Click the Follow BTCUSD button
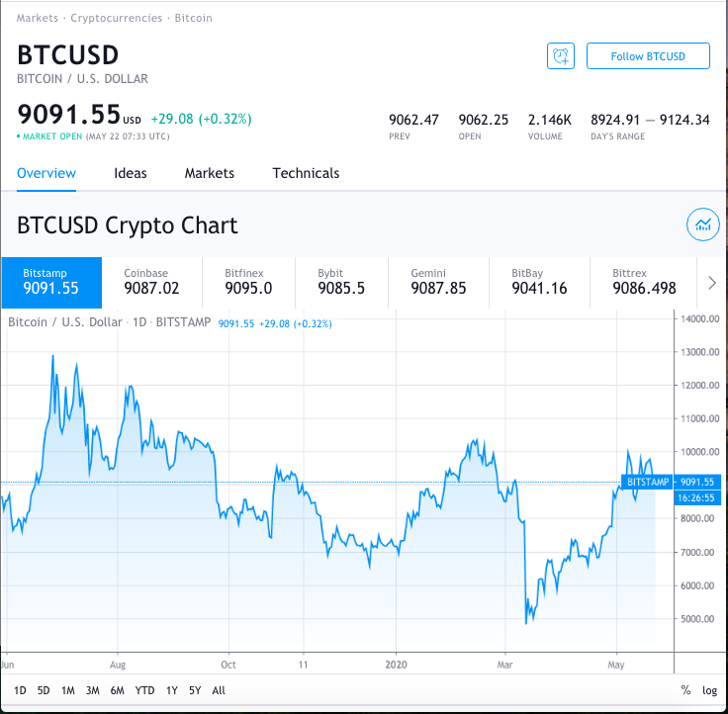This screenshot has width=728, height=714. point(648,56)
